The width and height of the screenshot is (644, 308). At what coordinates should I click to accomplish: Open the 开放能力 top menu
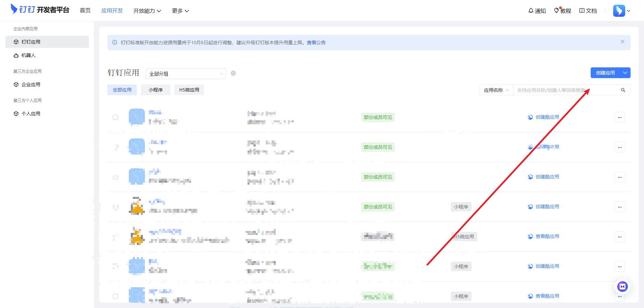pos(147,11)
